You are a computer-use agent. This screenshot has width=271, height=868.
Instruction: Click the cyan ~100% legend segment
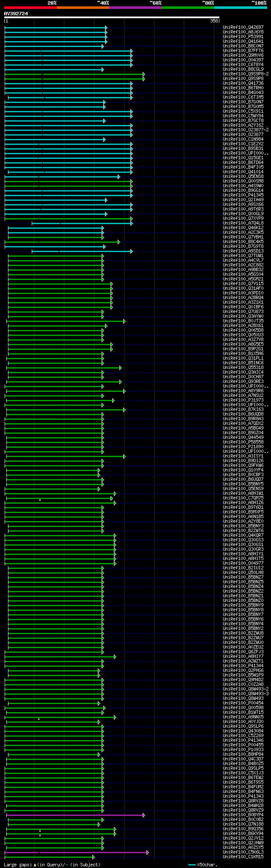pyautogui.click(x=241, y=7)
